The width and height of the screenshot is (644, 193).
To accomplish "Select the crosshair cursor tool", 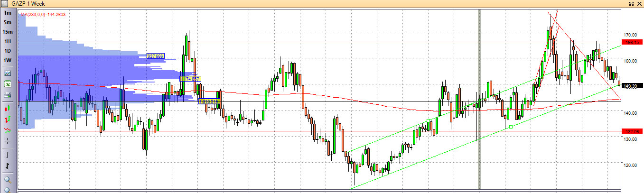I will (x=8, y=141).
